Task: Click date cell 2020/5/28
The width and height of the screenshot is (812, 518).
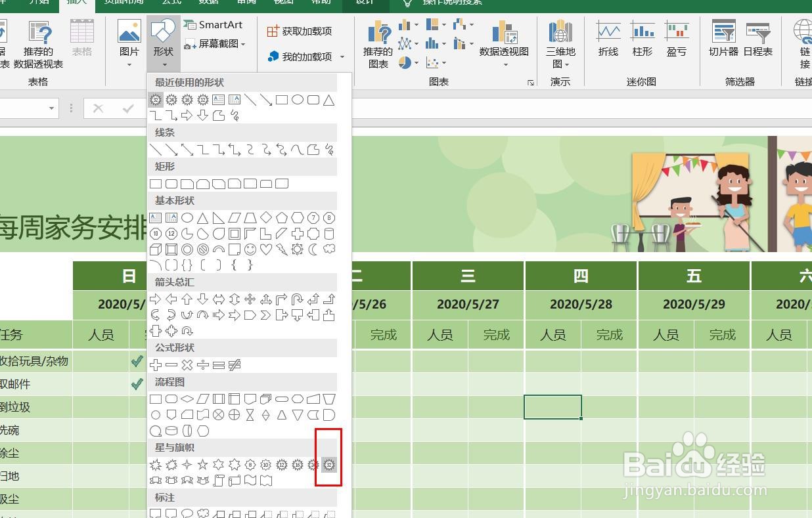Action: pyautogui.click(x=581, y=304)
